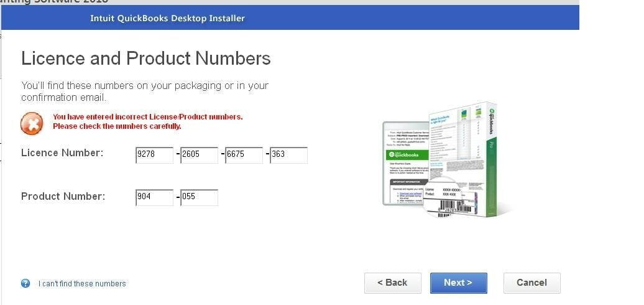The height and width of the screenshot is (305, 644).
Task: Click the incorrect License/Product numbers error message
Action: pyautogui.click(x=148, y=121)
